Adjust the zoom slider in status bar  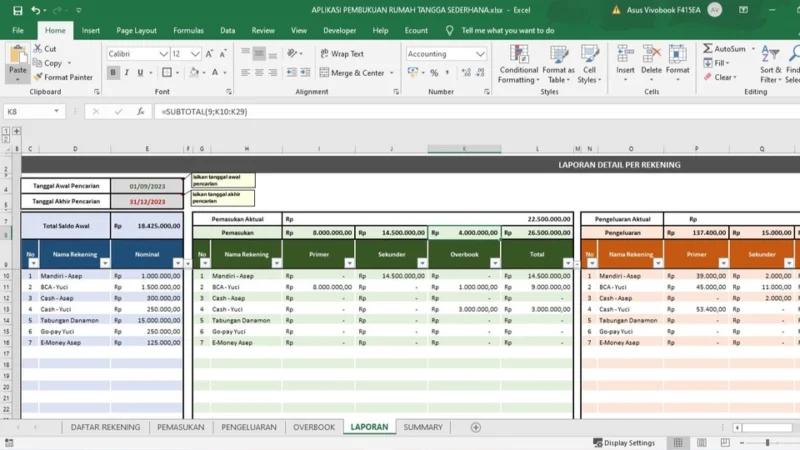point(767,442)
